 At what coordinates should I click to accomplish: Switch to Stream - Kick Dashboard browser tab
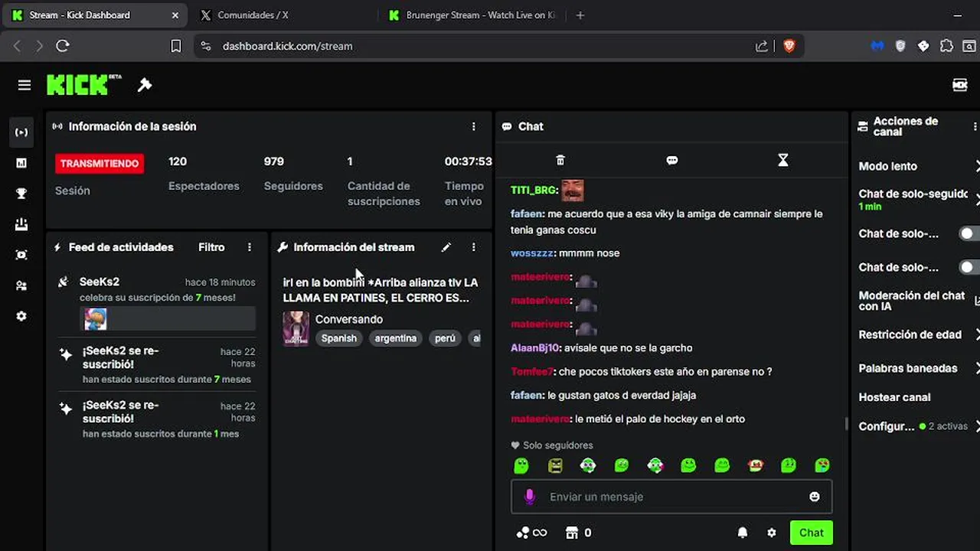(95, 15)
